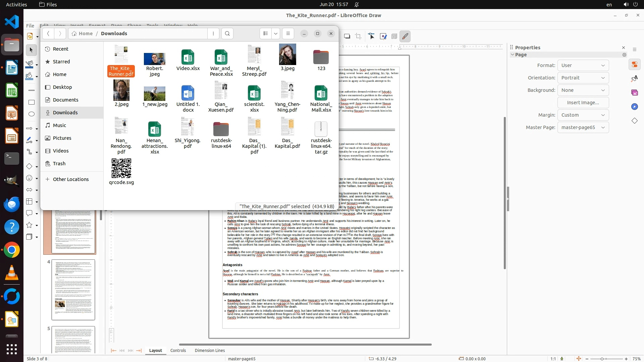The width and height of the screenshot is (644, 362).
Task: Click the Insert Image button
Action: (583, 103)
